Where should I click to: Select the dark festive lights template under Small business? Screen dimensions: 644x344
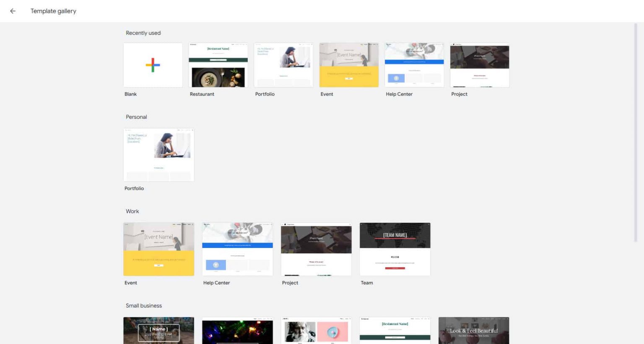[237, 331]
